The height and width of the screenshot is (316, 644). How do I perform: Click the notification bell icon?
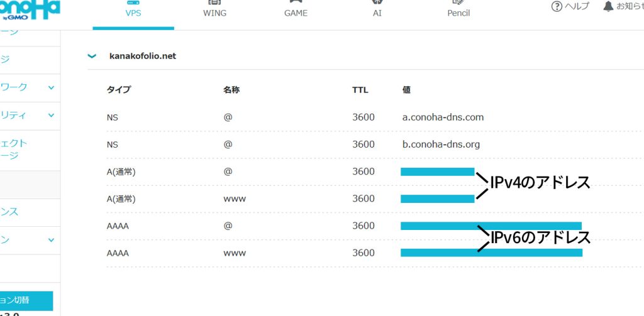pyautogui.click(x=608, y=6)
